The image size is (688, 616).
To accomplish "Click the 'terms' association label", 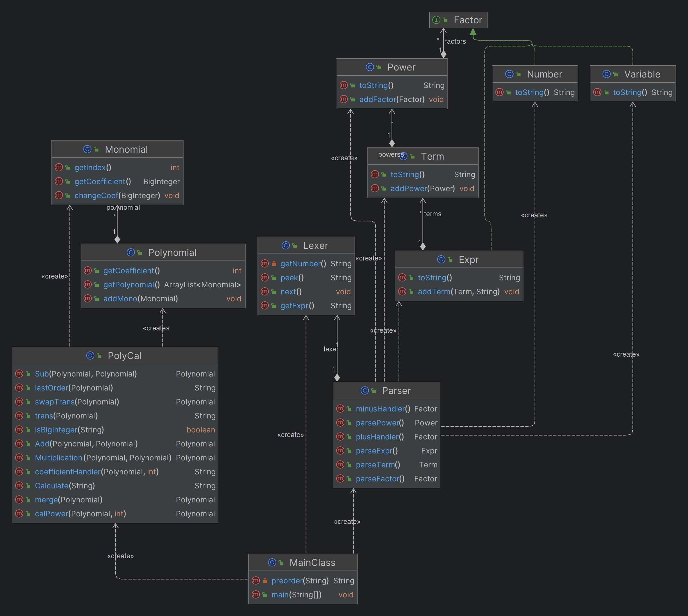I will point(432,214).
